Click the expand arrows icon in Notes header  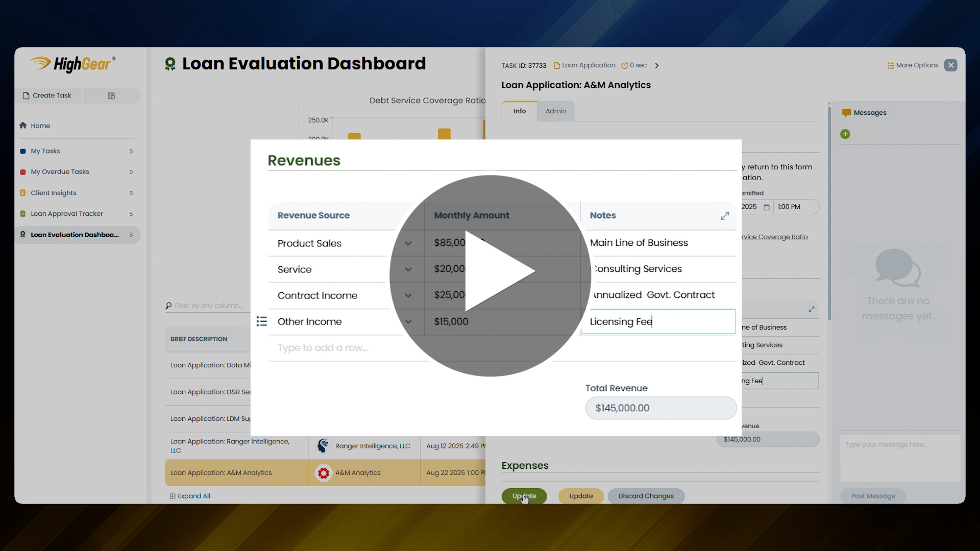click(x=725, y=216)
